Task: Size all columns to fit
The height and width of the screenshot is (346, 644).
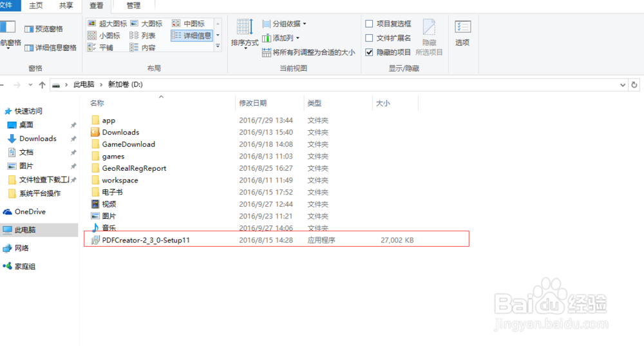Action: pos(308,52)
